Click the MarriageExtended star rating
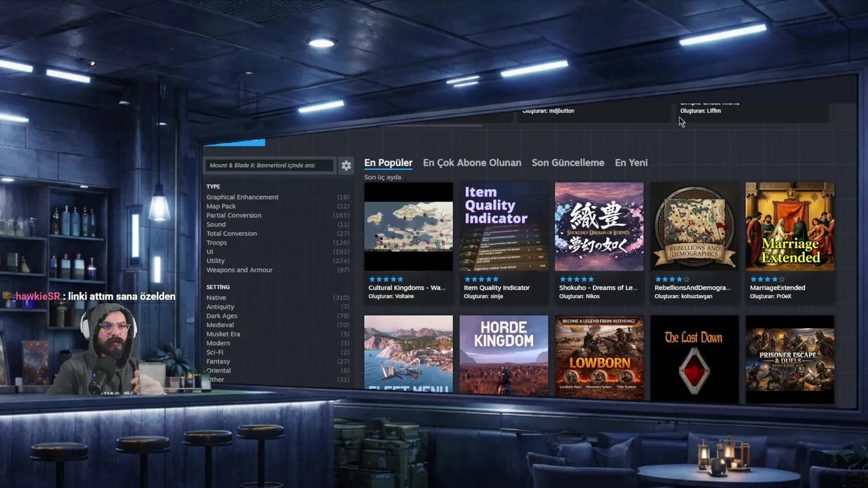The width and height of the screenshot is (868, 488). coord(767,279)
